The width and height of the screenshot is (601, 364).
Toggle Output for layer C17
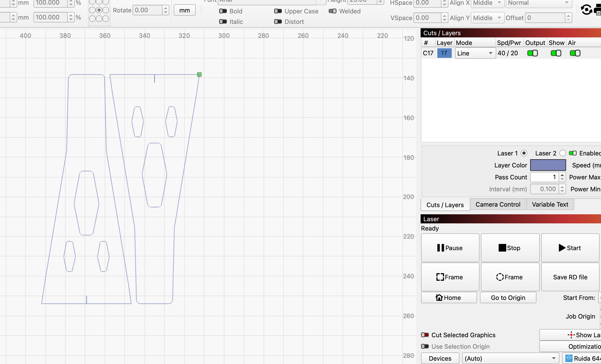(x=533, y=53)
